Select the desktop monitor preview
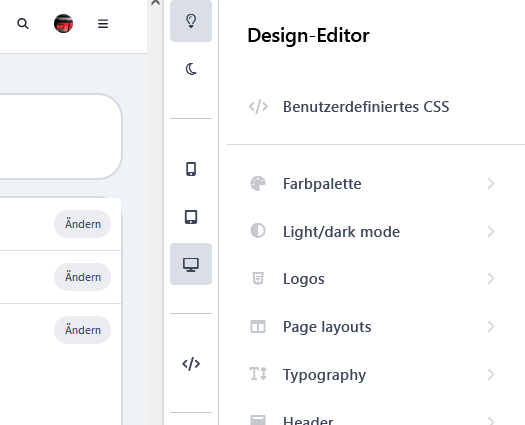 [191, 264]
